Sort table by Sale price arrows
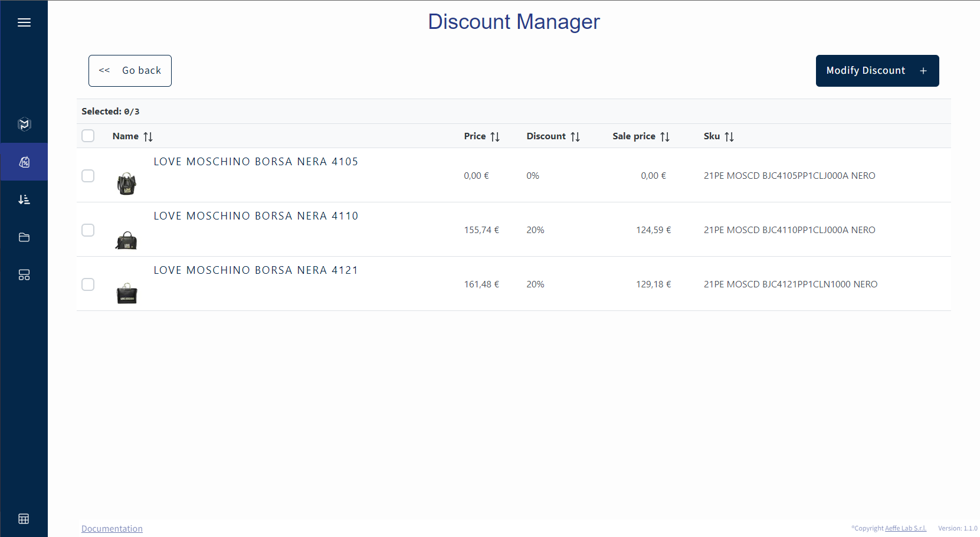 665,136
